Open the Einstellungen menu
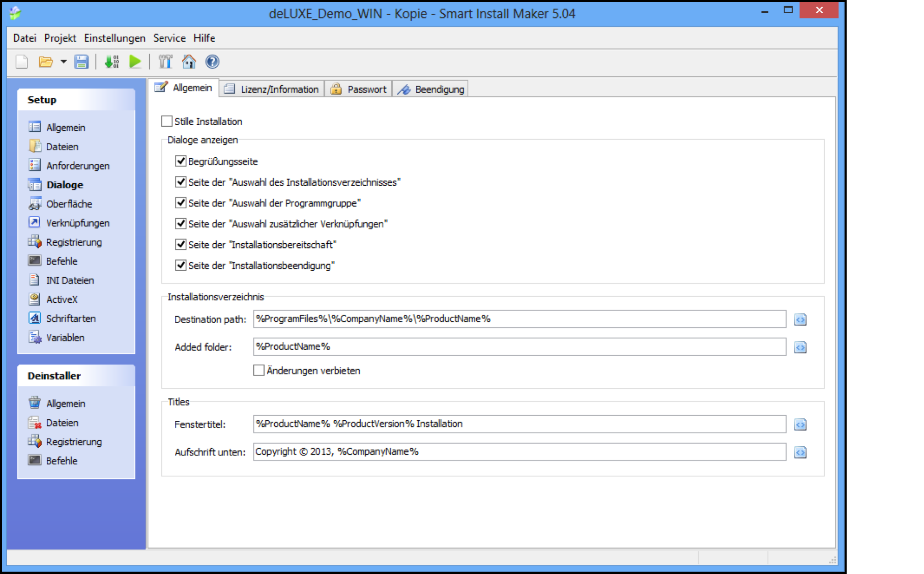 point(114,38)
